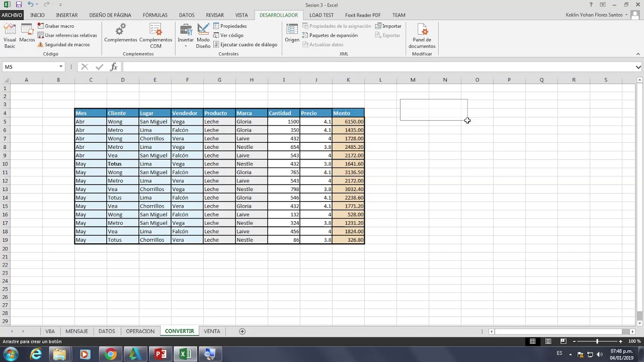Click the insert function fx icon
Viewport: 644px width, 362px height.
pos(114,67)
